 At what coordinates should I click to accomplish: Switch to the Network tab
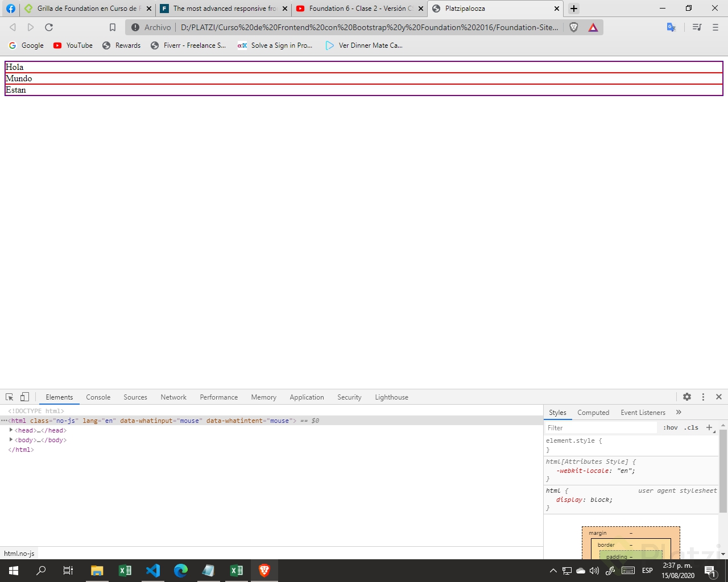[173, 397]
